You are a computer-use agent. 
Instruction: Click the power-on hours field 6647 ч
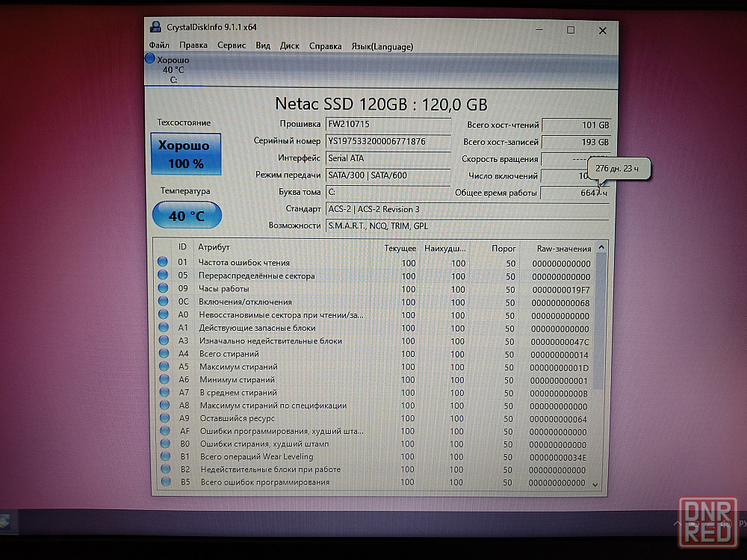tap(575, 193)
